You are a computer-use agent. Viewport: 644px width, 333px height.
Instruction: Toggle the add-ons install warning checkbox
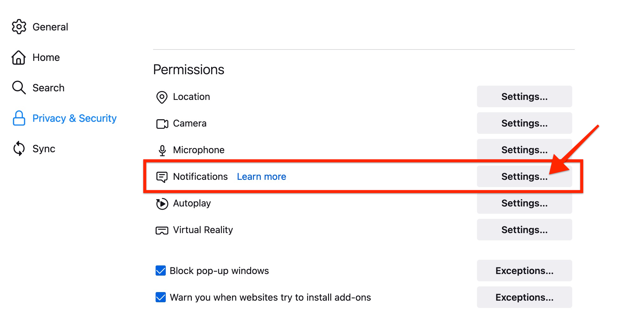pyautogui.click(x=161, y=297)
